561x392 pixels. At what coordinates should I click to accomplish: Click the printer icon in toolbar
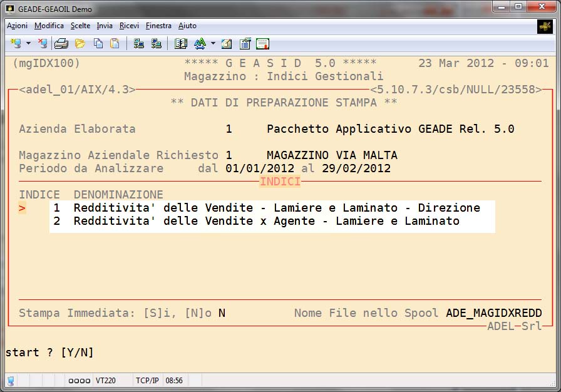click(61, 43)
